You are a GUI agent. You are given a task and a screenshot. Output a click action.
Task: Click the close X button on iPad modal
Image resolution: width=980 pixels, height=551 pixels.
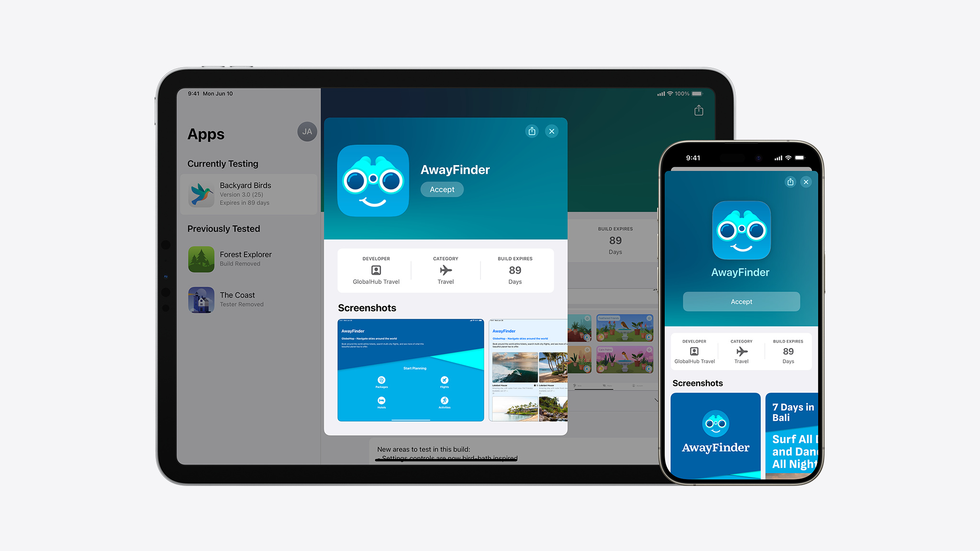(553, 131)
